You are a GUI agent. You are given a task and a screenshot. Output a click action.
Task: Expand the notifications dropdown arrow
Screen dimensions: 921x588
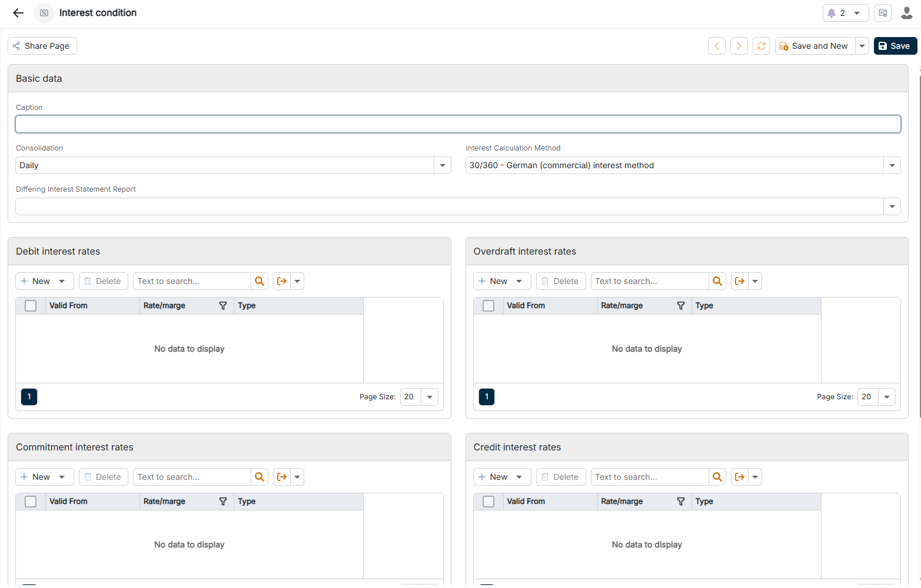point(857,13)
